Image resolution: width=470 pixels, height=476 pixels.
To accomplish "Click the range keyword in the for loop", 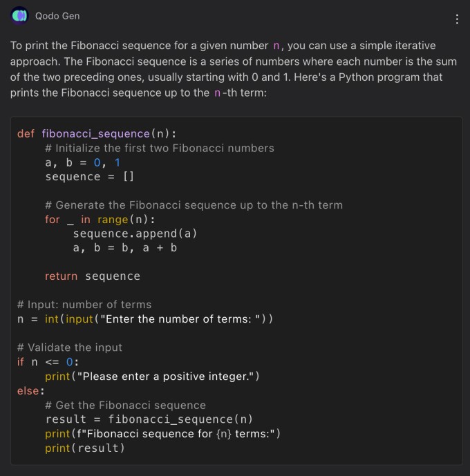I will [113, 220].
